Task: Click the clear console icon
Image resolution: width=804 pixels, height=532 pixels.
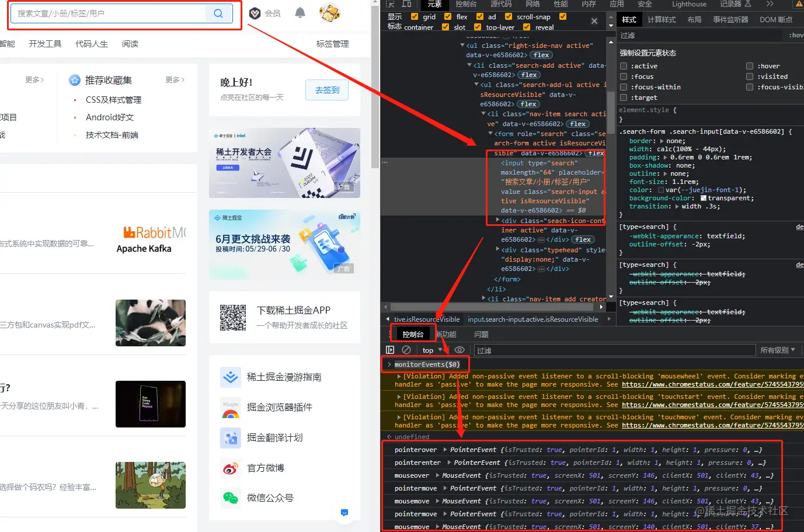Action: [x=406, y=349]
